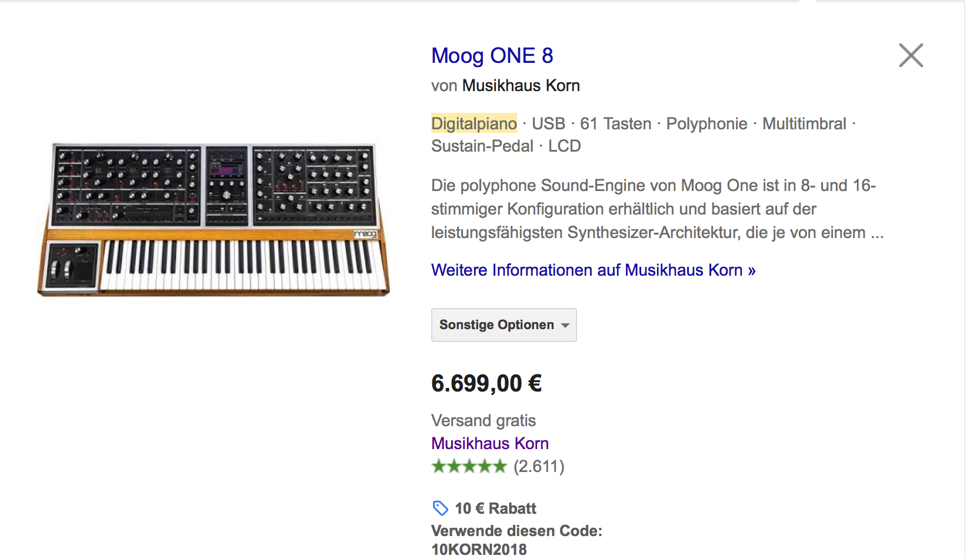The image size is (980, 559).
Task: Click Musikhaus Korn beside "von" under title
Action: 521,86
